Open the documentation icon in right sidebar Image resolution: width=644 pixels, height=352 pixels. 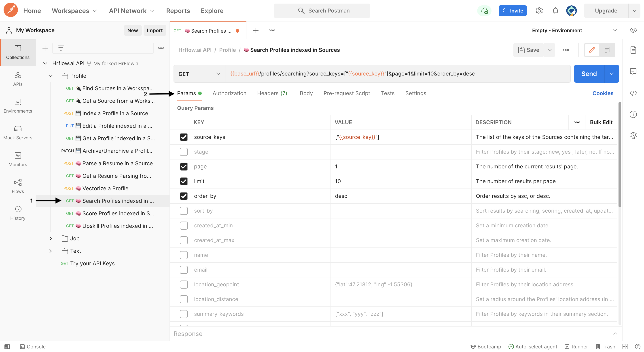coord(633,50)
